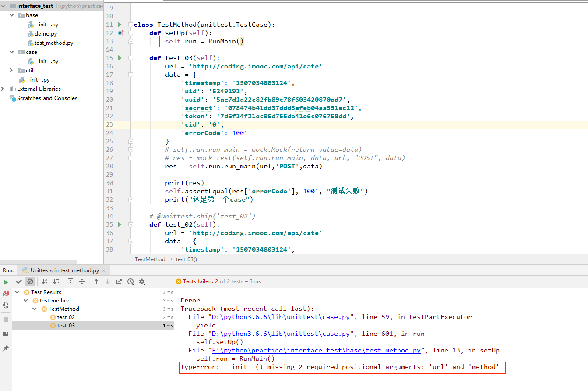Click run gutter icon for test_02
The width and height of the screenshot is (588, 391).
coord(120,224)
